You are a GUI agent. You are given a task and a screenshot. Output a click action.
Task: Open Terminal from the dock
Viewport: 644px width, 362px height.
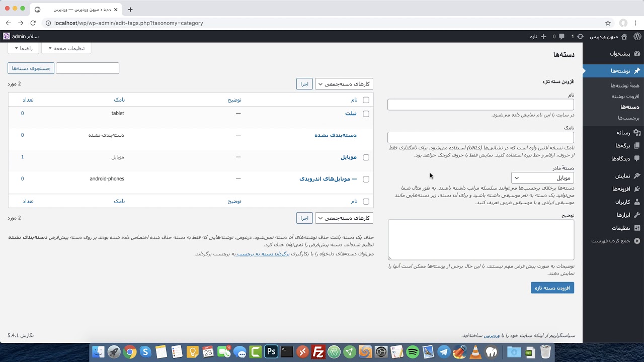tap(287, 352)
